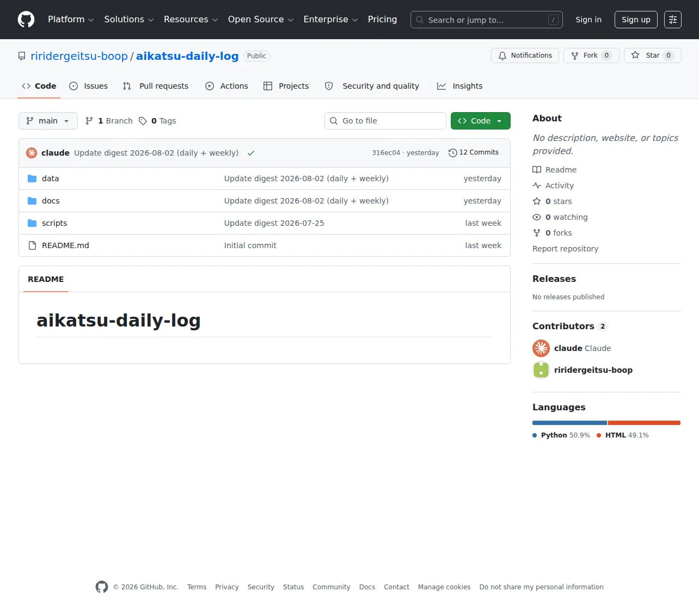Click riridergeitsu-boop contributor avatar
Image resolution: width=699 pixels, height=616 pixels.
coord(541,370)
